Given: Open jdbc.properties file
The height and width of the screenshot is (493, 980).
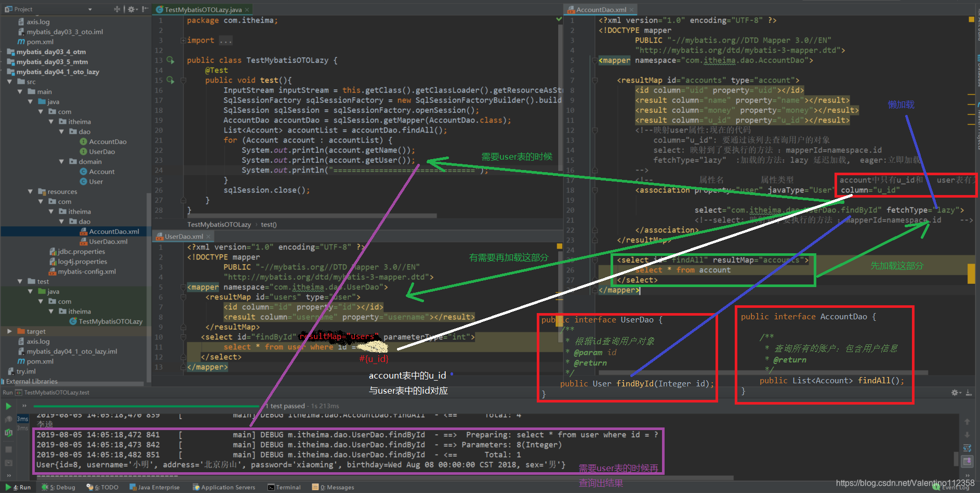Looking at the screenshot, I should pyautogui.click(x=77, y=251).
